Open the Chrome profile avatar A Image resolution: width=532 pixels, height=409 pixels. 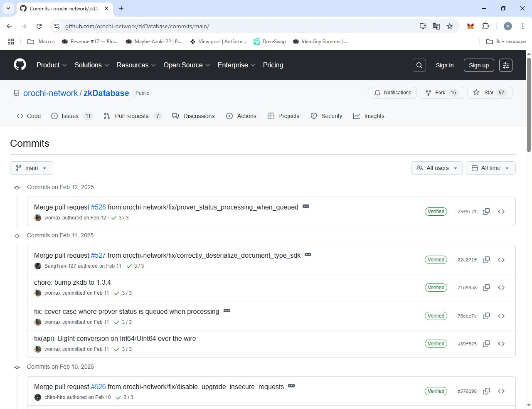pyautogui.click(x=508, y=26)
